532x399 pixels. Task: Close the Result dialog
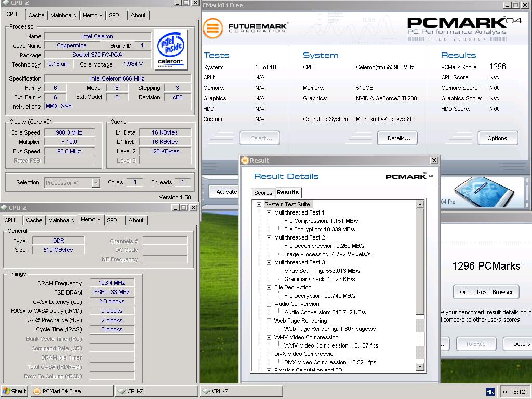pos(434,160)
